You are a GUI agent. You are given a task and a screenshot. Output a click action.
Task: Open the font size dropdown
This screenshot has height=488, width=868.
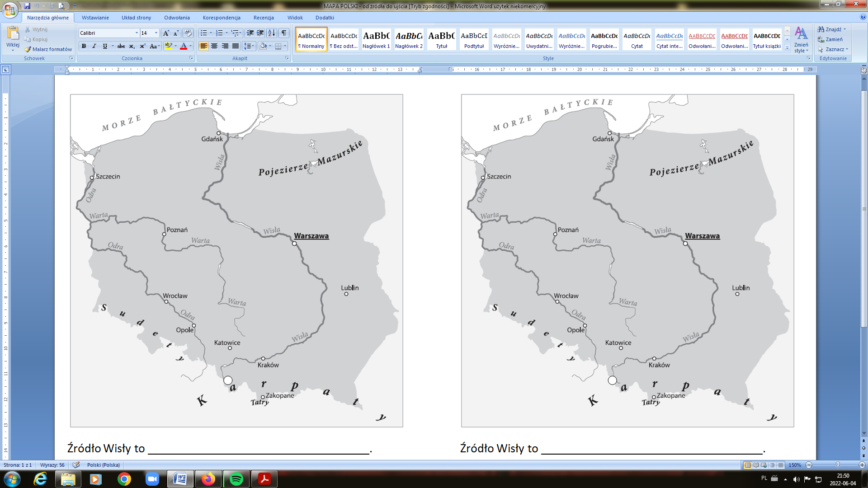point(156,33)
